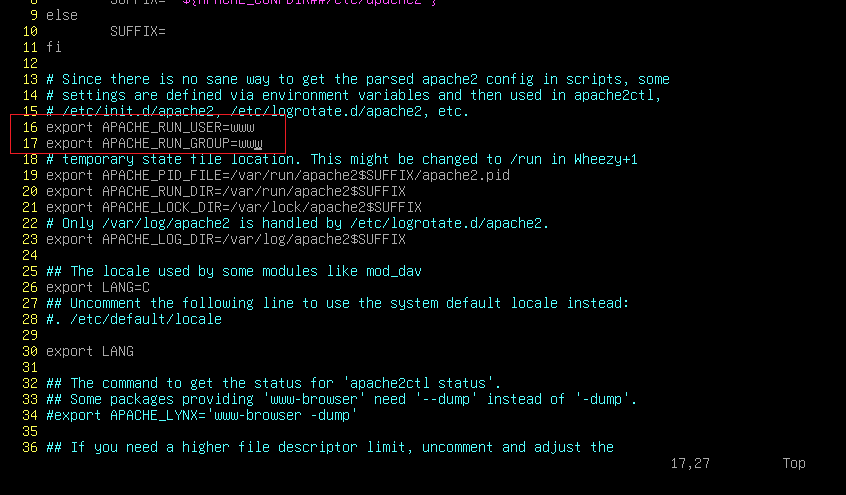The image size is (846, 495).
Task: Click the APACHE_RUN_DIR export line
Action: click(x=226, y=192)
